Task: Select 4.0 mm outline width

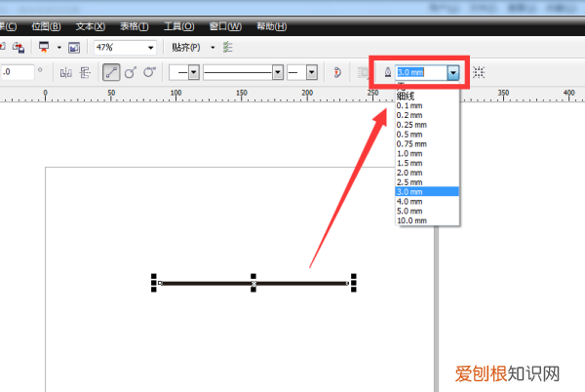Action: [x=427, y=202]
